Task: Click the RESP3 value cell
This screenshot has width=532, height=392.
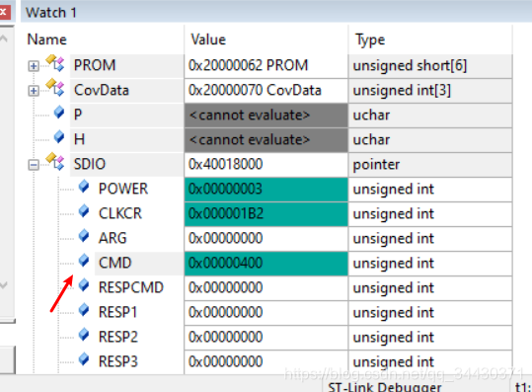Action: [x=266, y=362]
